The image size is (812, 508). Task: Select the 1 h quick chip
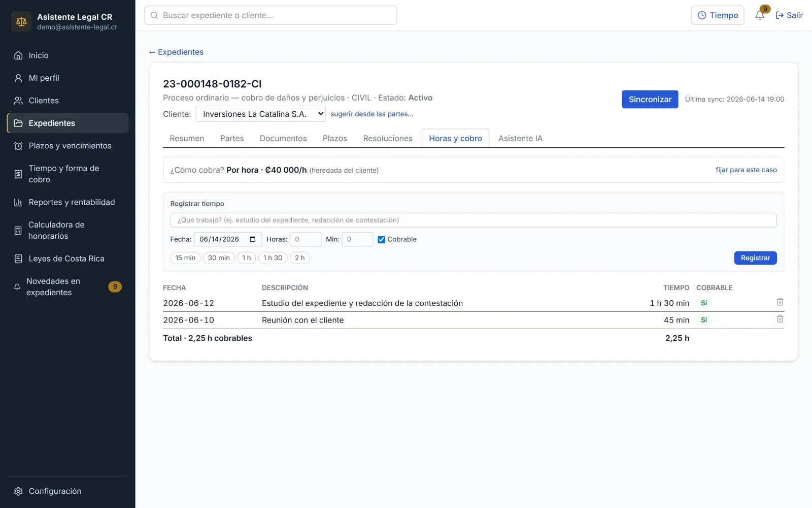click(247, 258)
